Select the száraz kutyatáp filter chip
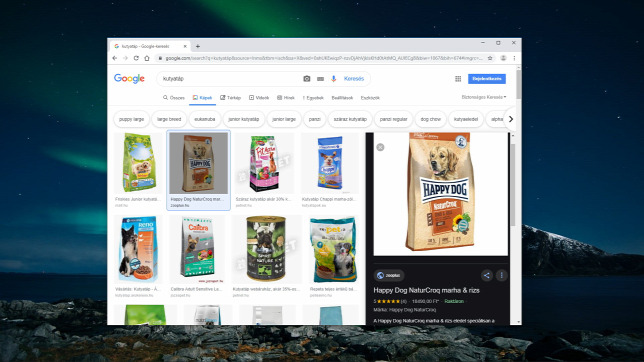Viewport: 644px width, 362px height. click(350, 119)
